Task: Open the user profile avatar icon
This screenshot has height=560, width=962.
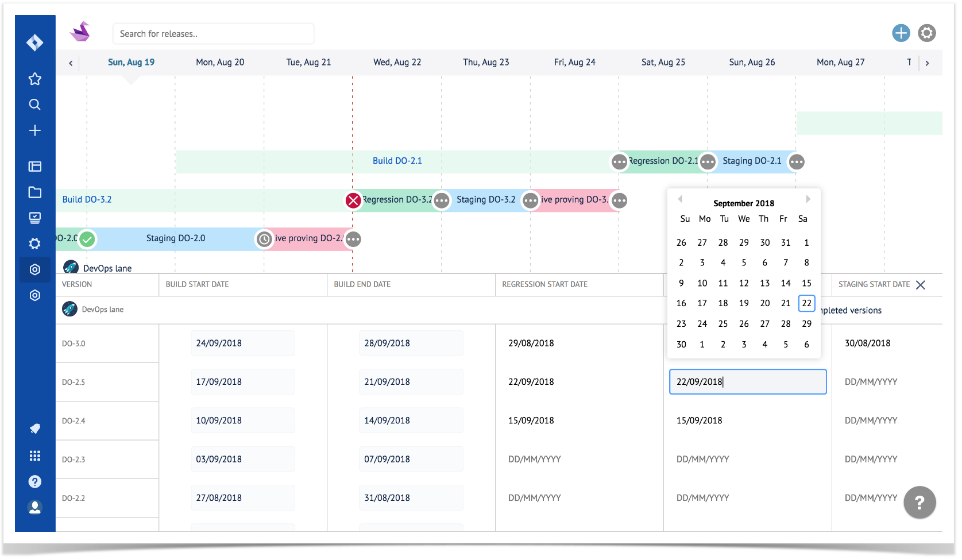Action: click(35, 507)
